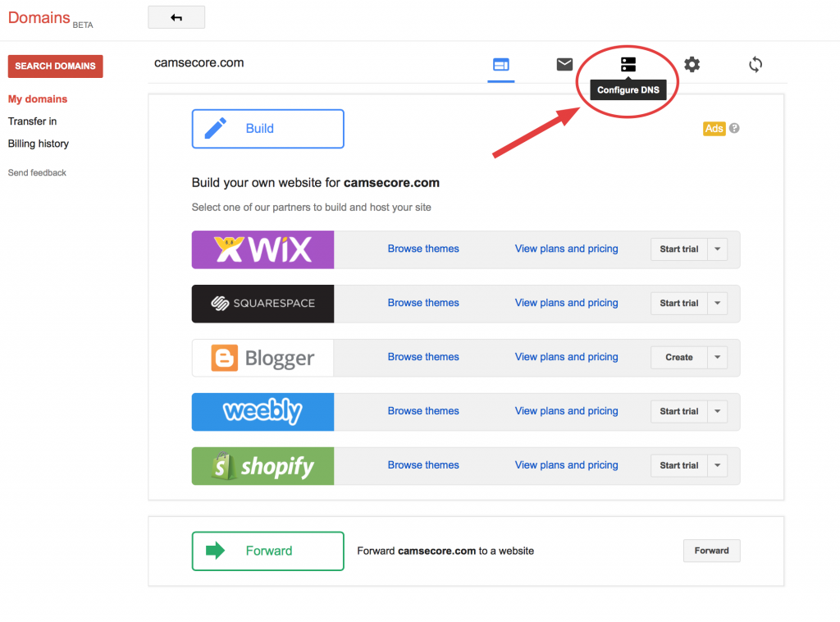Click 'Build your own website for camsecore.com' heading

(x=316, y=183)
